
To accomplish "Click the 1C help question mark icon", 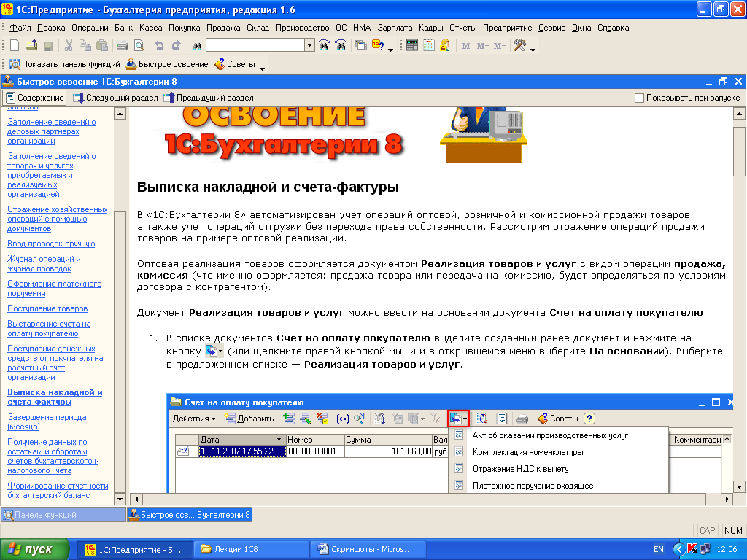I will point(378,46).
